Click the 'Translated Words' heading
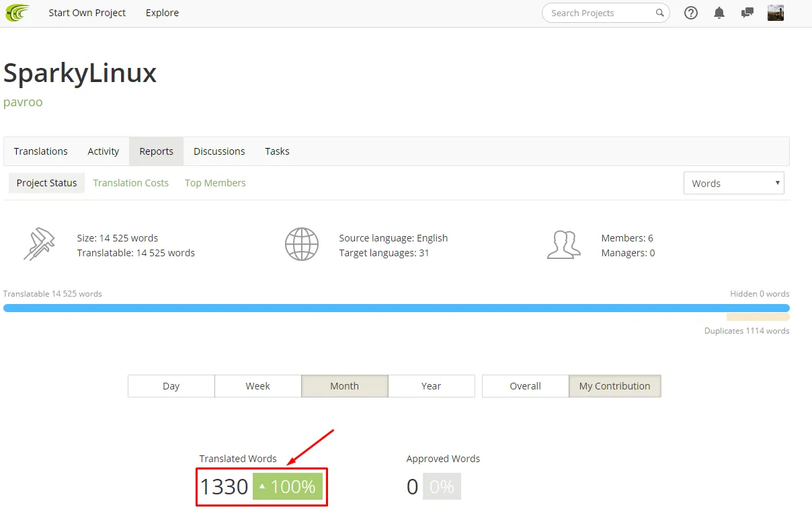This screenshot has height=526, width=812. point(238,459)
